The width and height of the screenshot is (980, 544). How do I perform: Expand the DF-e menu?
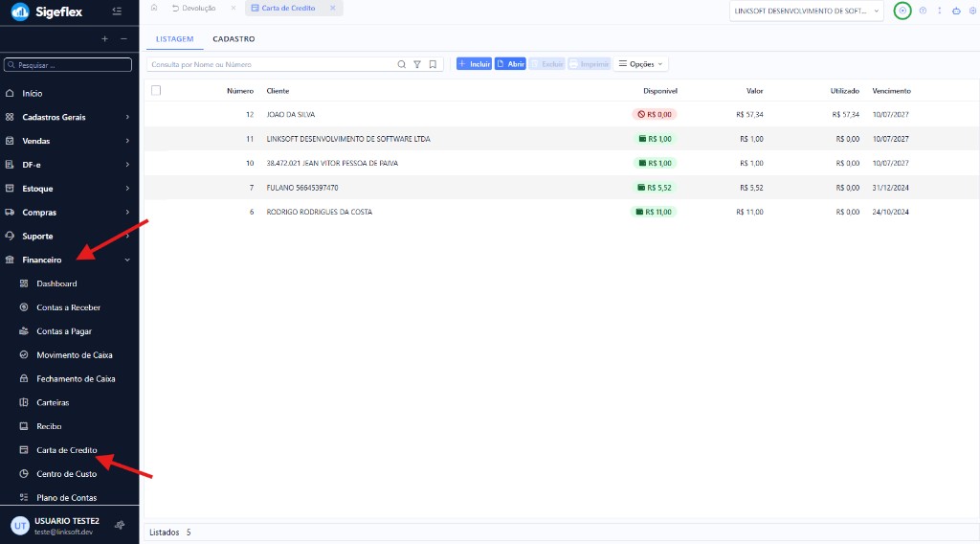click(x=69, y=165)
